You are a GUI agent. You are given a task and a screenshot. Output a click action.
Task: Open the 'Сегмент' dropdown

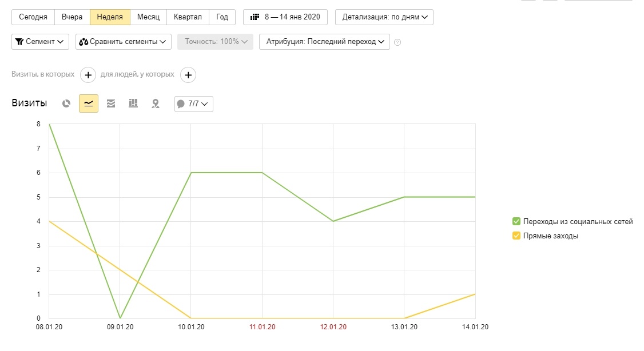click(x=40, y=42)
